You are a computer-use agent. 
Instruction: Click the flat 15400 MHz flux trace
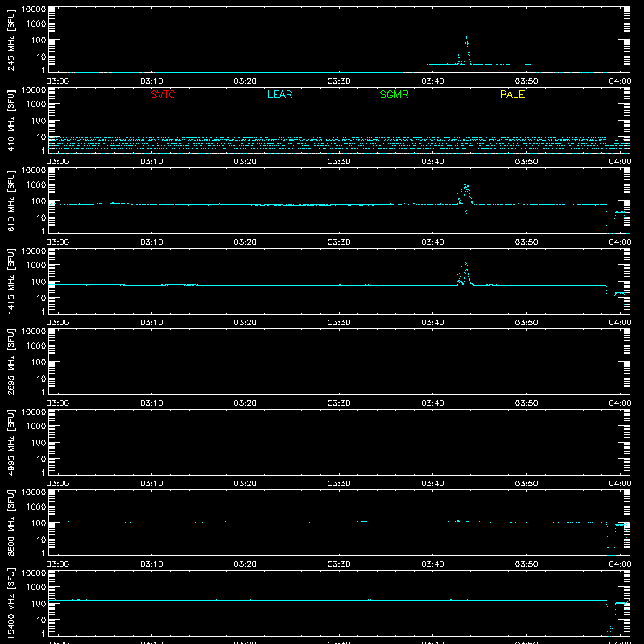click(x=328, y=600)
